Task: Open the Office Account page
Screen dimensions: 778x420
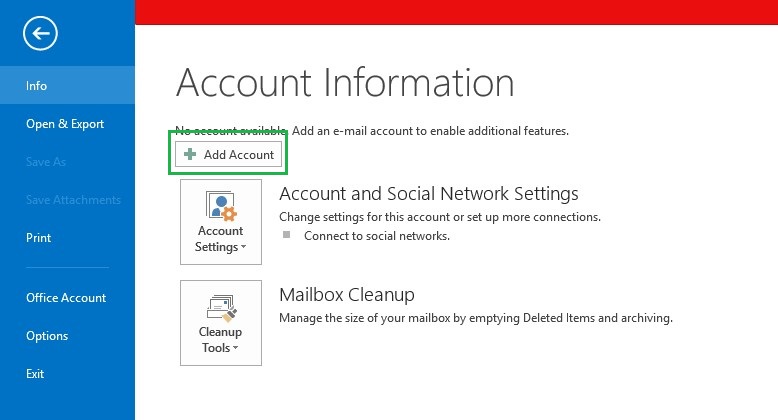Action: [x=67, y=298]
